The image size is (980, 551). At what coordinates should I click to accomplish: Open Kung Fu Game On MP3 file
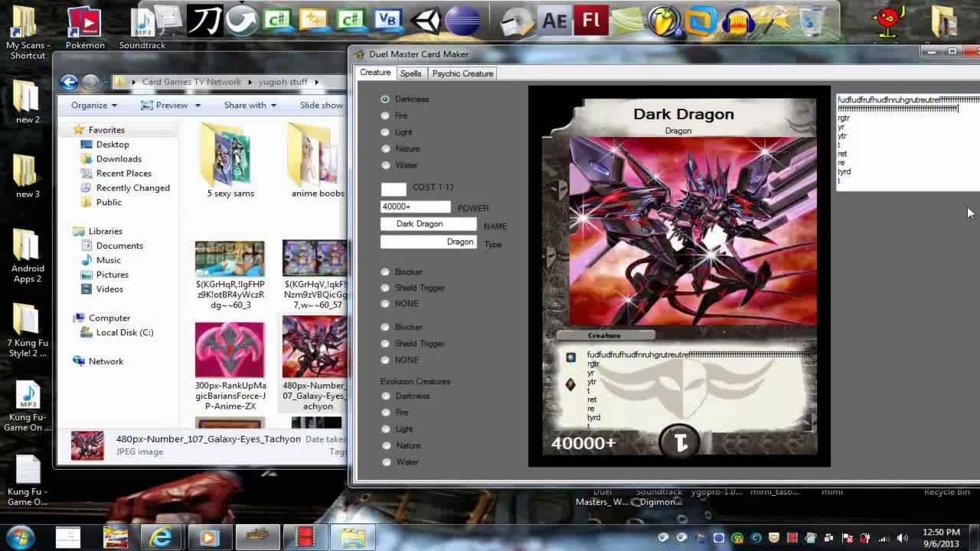pyautogui.click(x=28, y=406)
